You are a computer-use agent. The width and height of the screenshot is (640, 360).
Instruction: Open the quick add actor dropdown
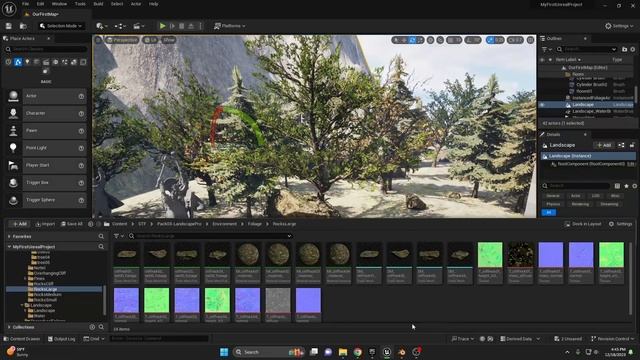point(102,26)
